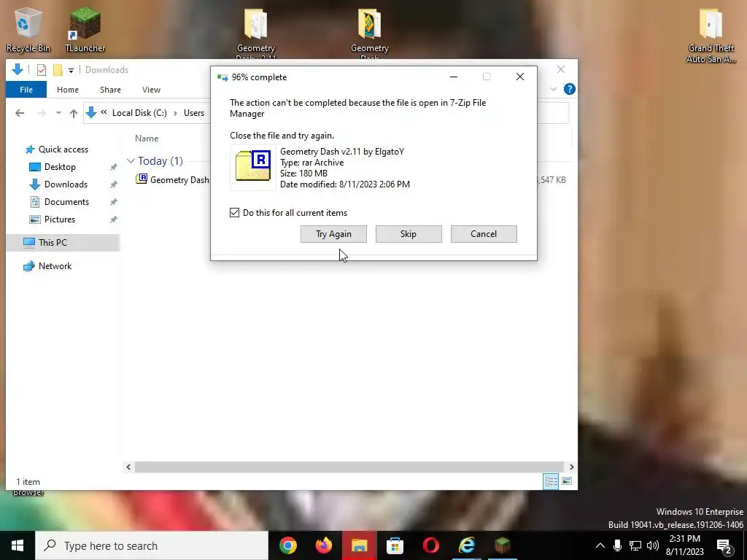Screen dimensions: 747x560
Task: Go up one folder level arrow
Action: click(x=74, y=113)
